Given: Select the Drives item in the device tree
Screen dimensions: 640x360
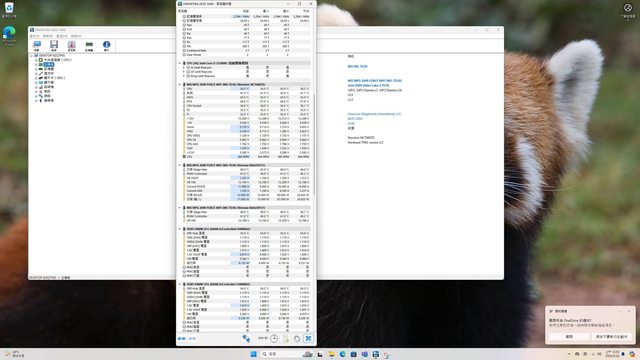Looking at the screenshot, I should (49, 87).
